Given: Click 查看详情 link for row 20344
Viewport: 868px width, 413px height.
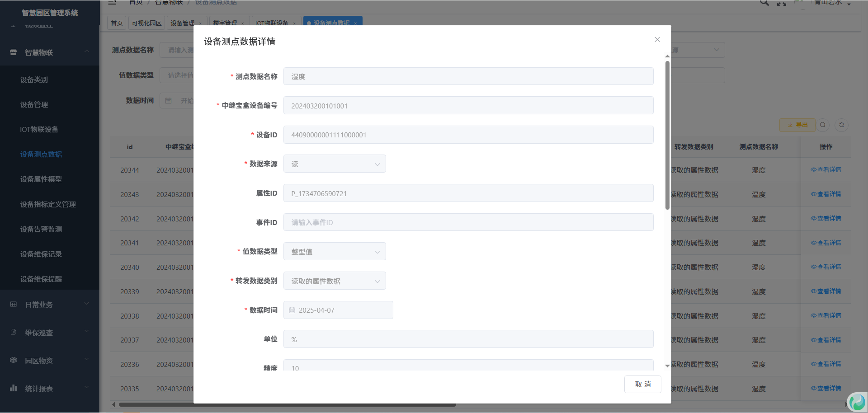Looking at the screenshot, I should click(x=826, y=170).
